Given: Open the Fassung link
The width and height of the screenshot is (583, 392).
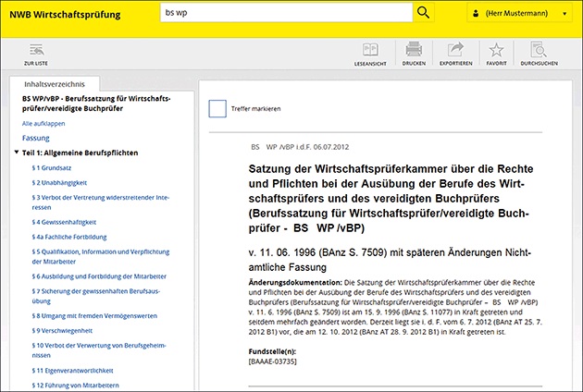Looking at the screenshot, I should click(36, 138).
